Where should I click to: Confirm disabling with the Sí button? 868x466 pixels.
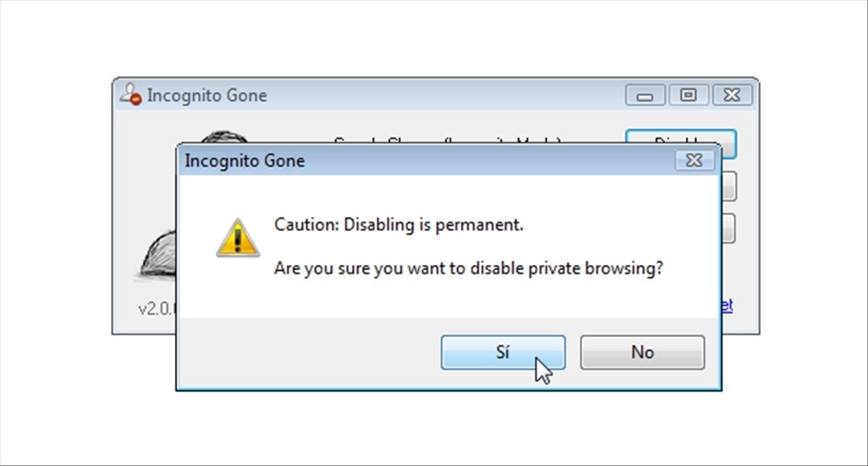pos(502,352)
